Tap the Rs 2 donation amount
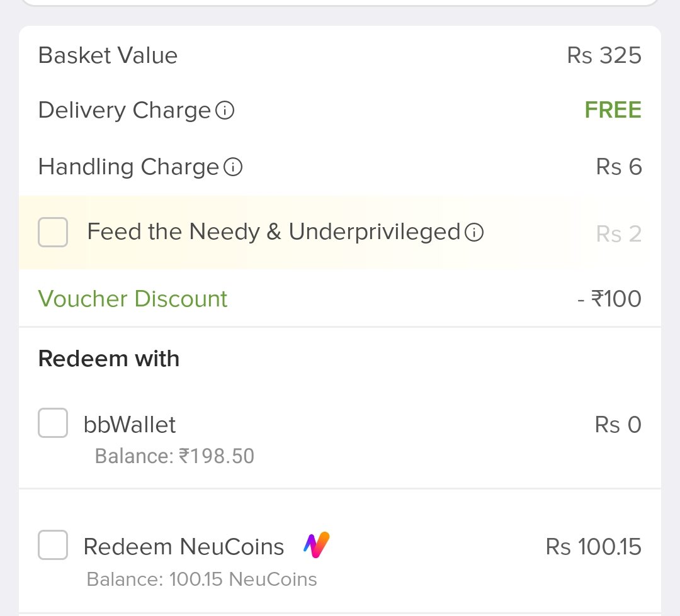680x616 pixels. tap(619, 234)
